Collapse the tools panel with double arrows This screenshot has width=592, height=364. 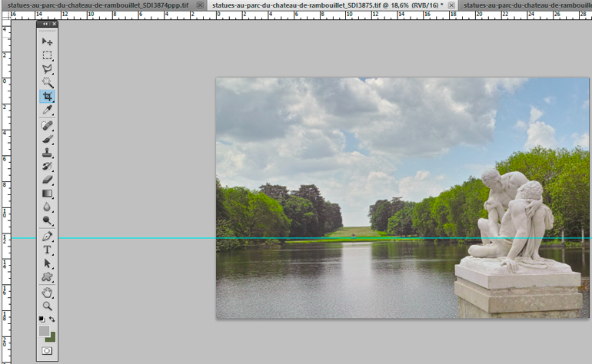click(x=45, y=24)
